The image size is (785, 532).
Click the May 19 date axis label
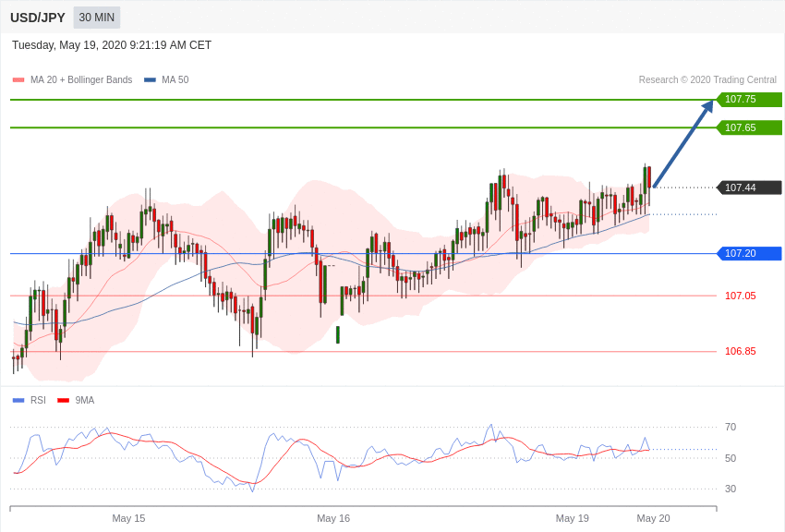573,518
